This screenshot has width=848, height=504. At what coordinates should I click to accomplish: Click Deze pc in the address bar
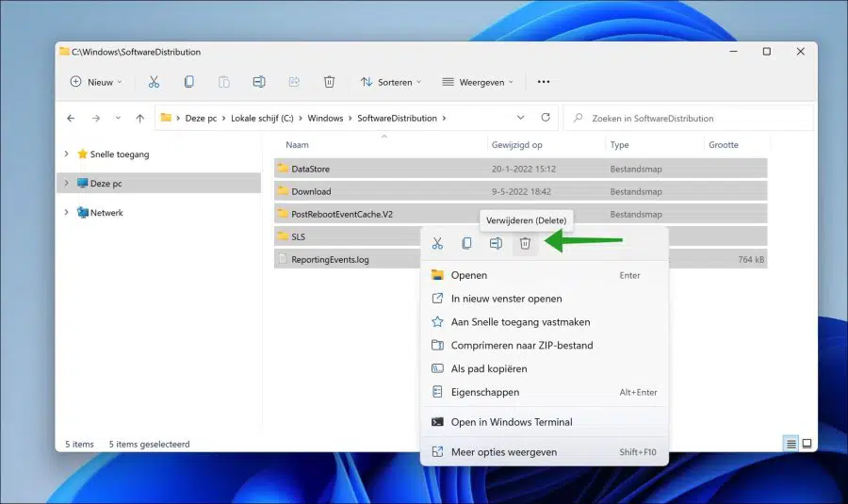pyautogui.click(x=201, y=118)
